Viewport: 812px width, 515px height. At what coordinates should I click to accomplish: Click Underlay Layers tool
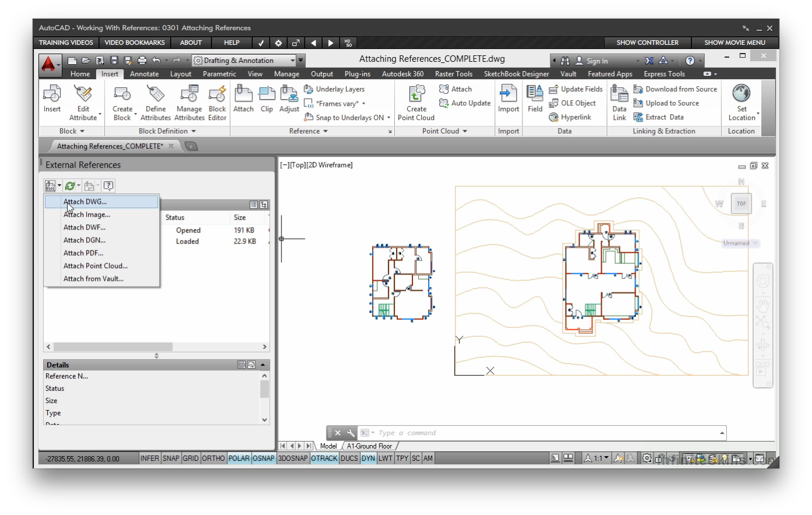pos(334,89)
